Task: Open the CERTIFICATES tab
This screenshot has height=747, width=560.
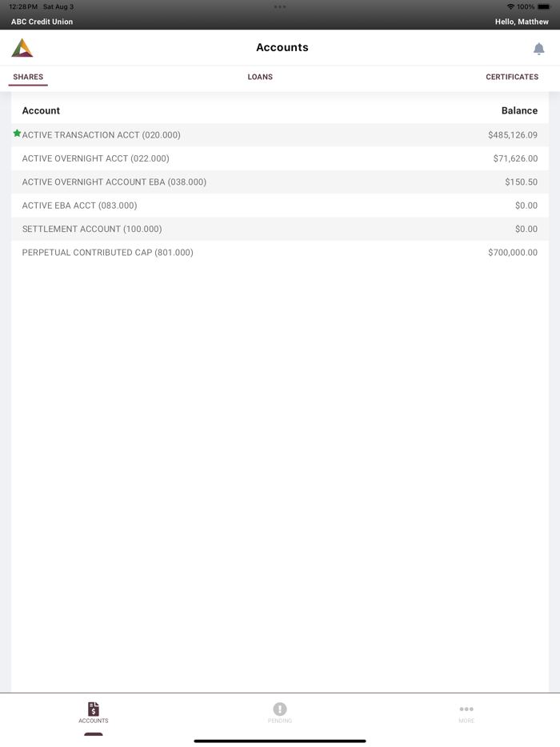Action: [x=512, y=77]
